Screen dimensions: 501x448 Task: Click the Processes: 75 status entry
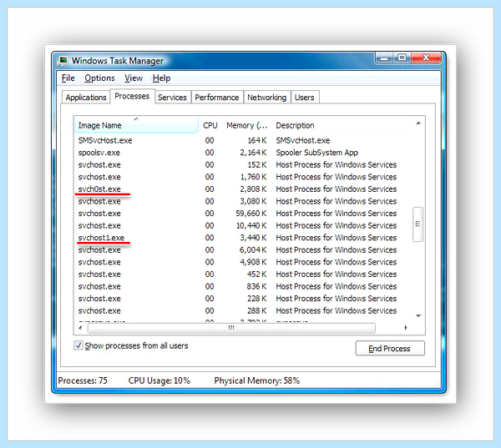click(83, 380)
